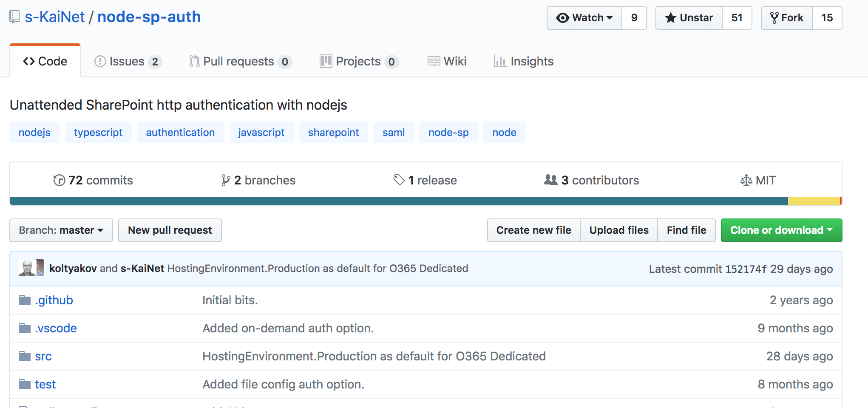Screen dimensions: 868x408
Task: Open the 'Added file config auth option.' commit
Action: click(x=283, y=384)
